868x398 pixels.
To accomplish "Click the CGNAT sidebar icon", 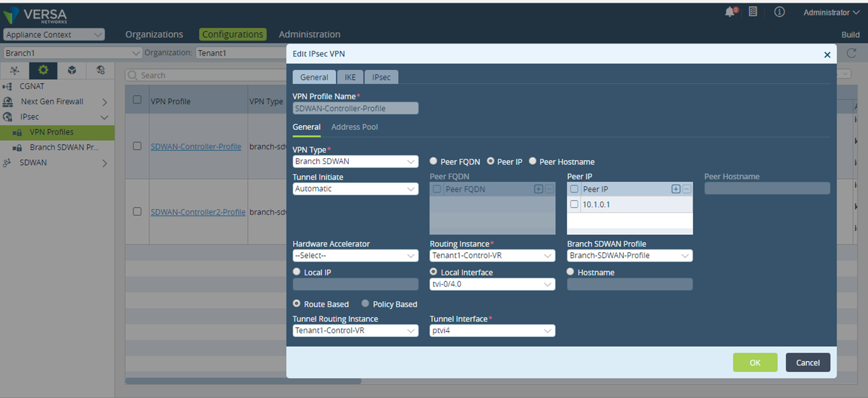I will point(7,86).
